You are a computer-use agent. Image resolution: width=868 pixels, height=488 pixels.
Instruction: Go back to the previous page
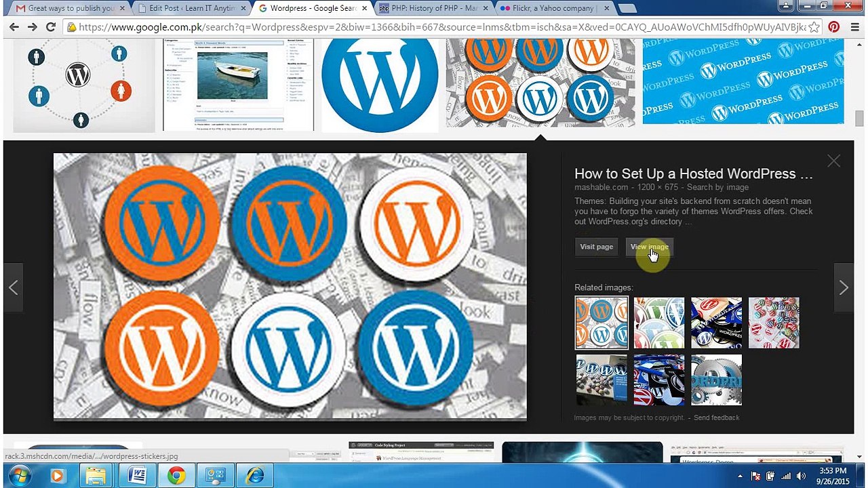tap(14, 27)
